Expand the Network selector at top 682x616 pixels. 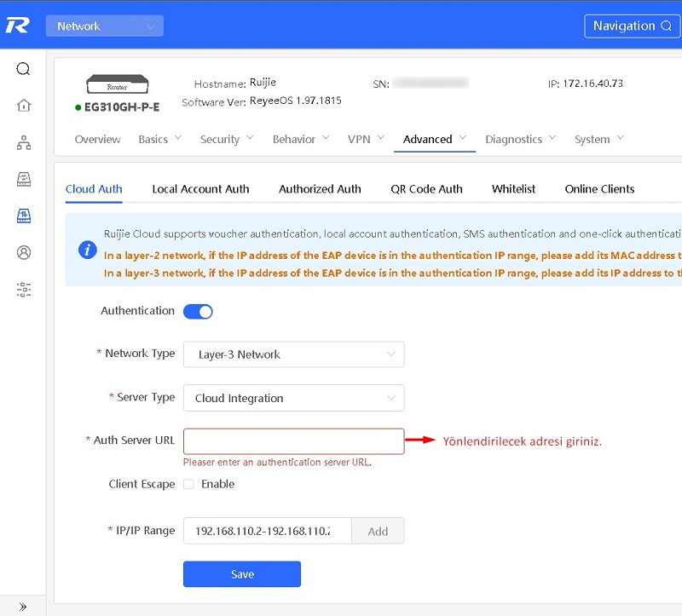pyautogui.click(x=105, y=26)
